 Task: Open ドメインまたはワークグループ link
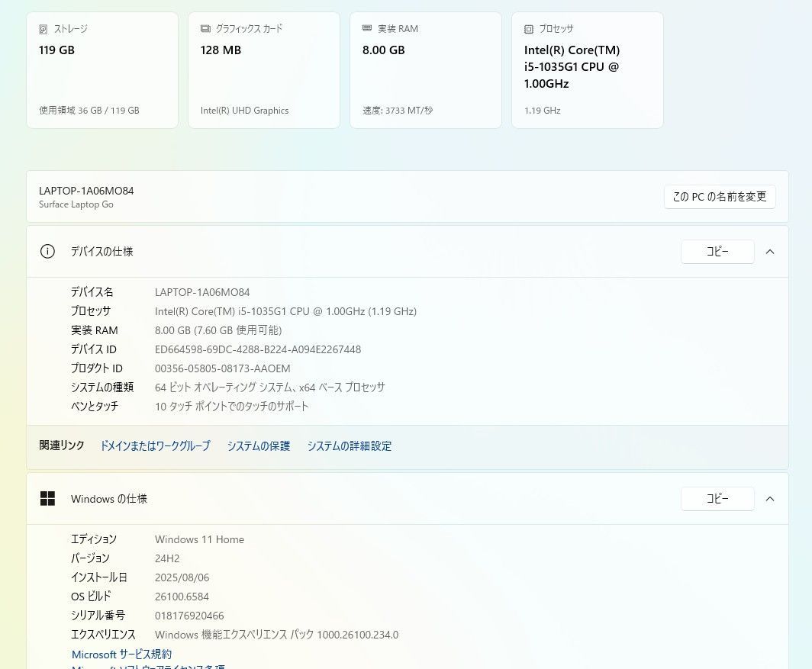point(155,446)
